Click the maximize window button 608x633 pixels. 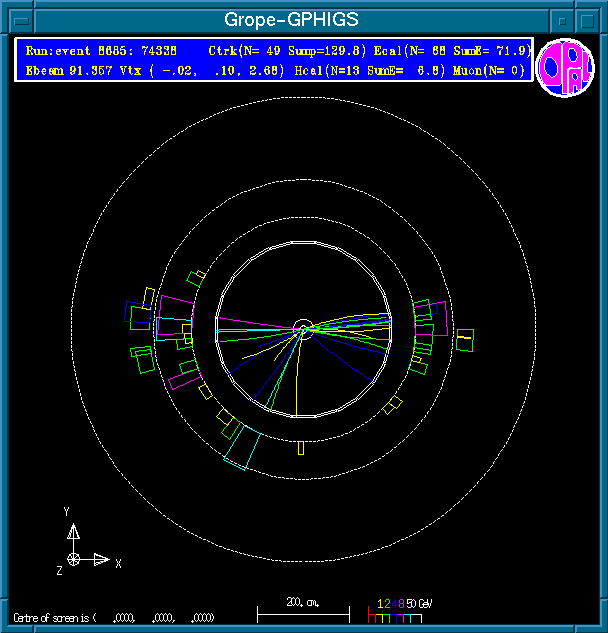click(x=587, y=20)
